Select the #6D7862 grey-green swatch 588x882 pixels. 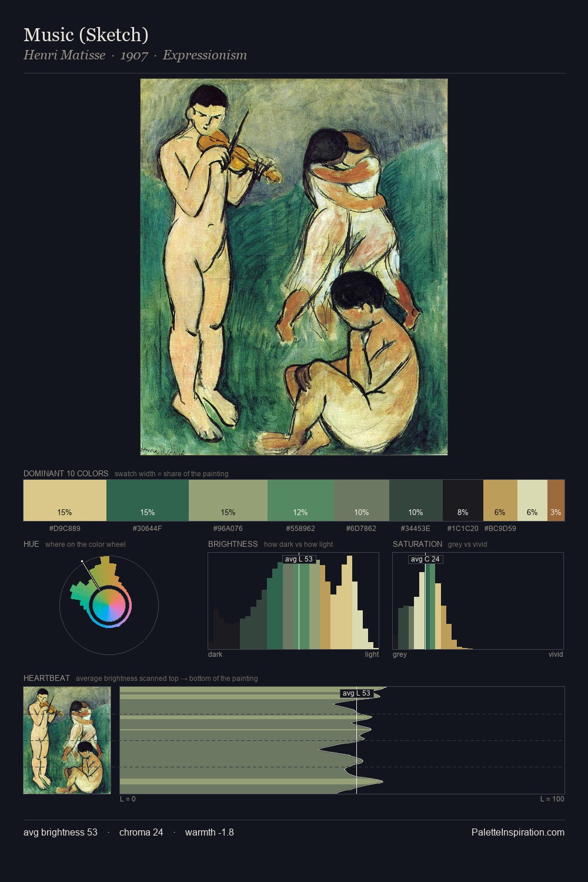[x=362, y=500]
